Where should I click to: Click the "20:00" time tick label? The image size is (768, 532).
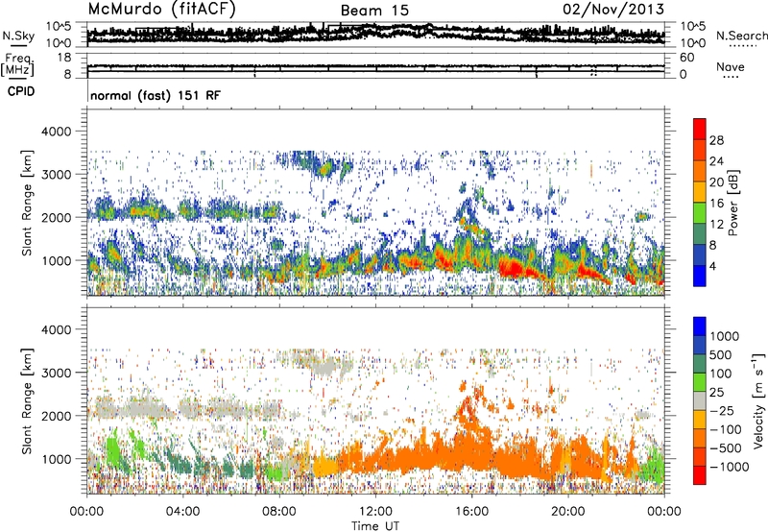click(x=567, y=512)
